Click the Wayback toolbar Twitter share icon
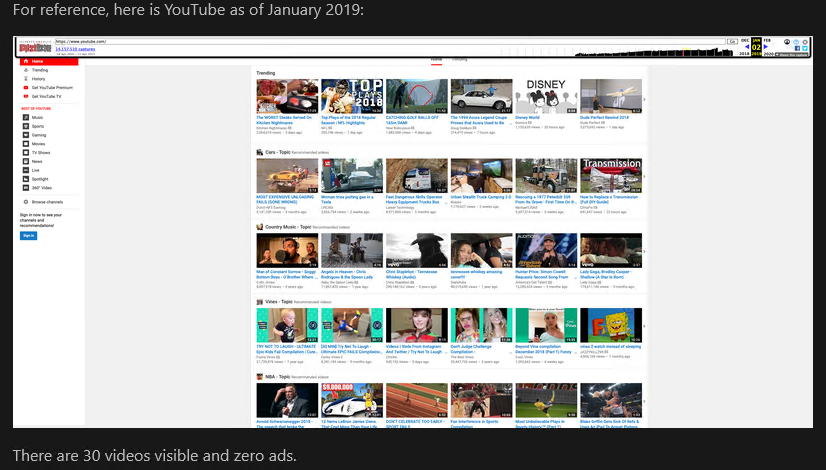826x470 pixels. (805, 48)
